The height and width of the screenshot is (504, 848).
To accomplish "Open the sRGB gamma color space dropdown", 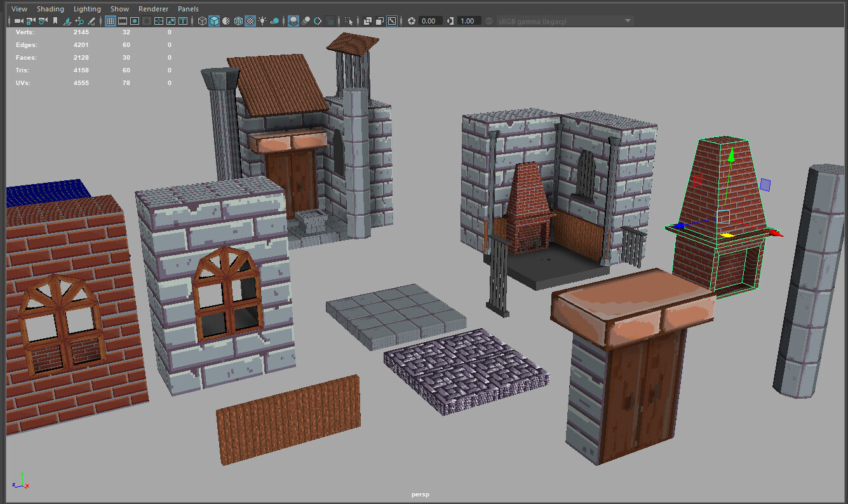I will [x=565, y=21].
